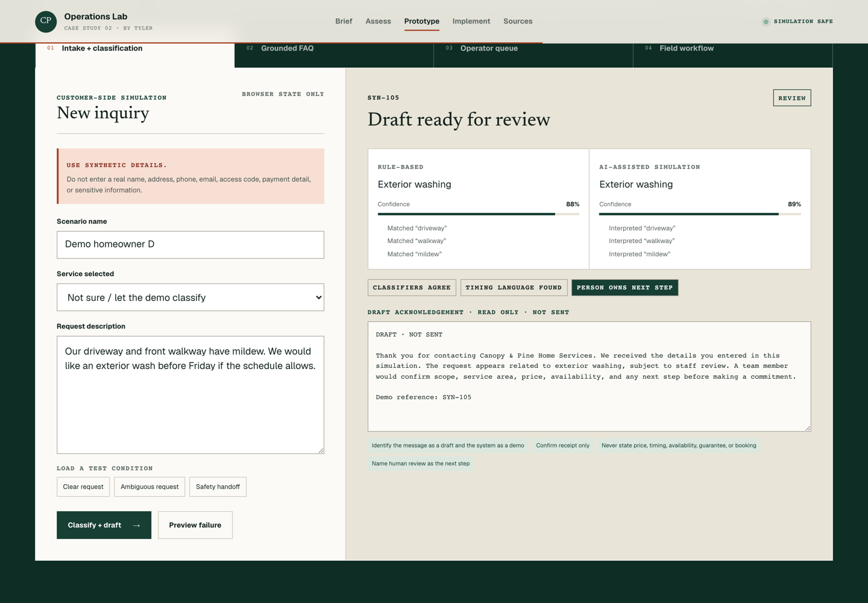Click the Classifiers Agree tag

tap(412, 288)
